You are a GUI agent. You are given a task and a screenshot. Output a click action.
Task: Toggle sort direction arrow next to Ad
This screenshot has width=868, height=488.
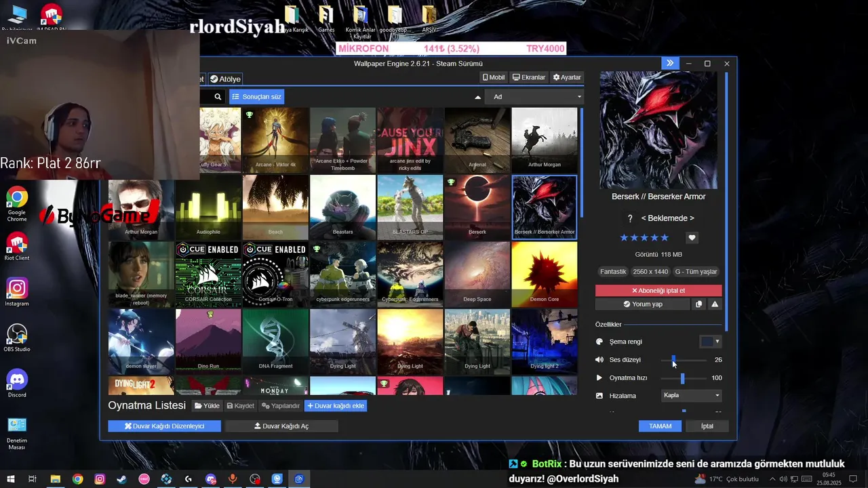pyautogui.click(x=477, y=97)
